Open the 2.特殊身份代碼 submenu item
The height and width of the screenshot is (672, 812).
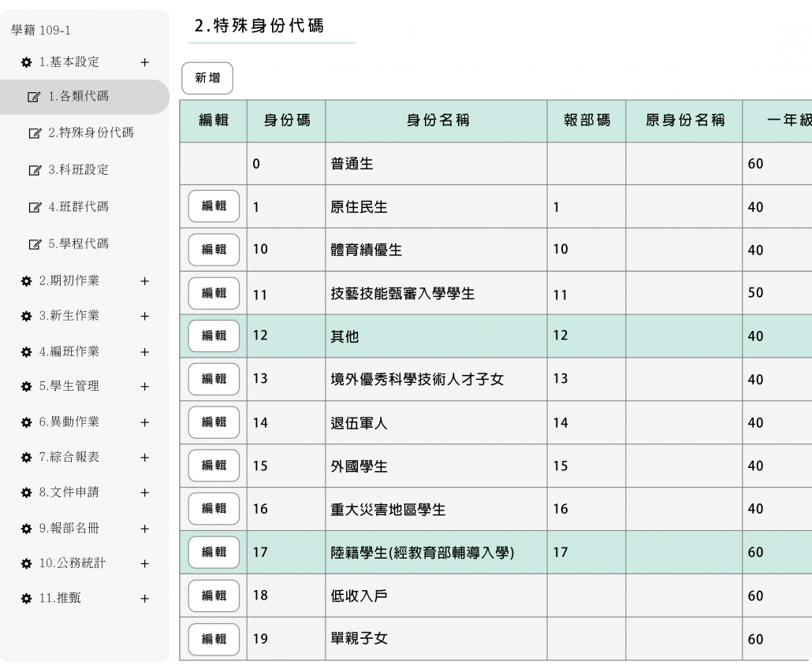(91, 133)
